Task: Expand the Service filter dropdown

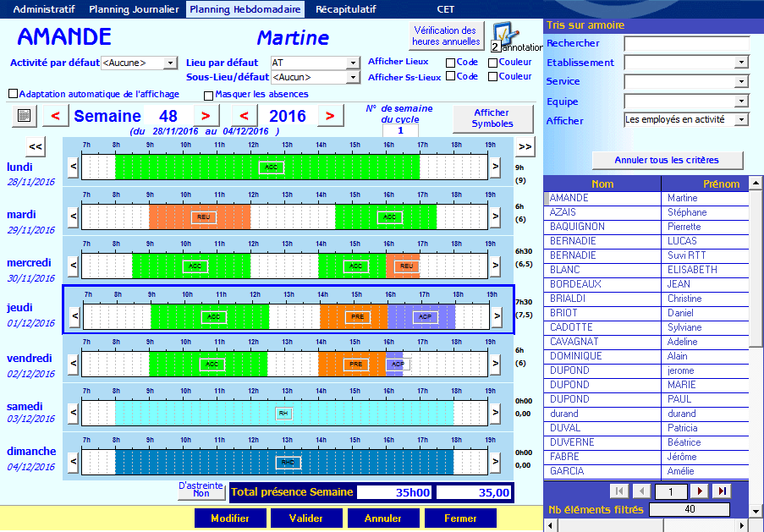Action: 741,81
